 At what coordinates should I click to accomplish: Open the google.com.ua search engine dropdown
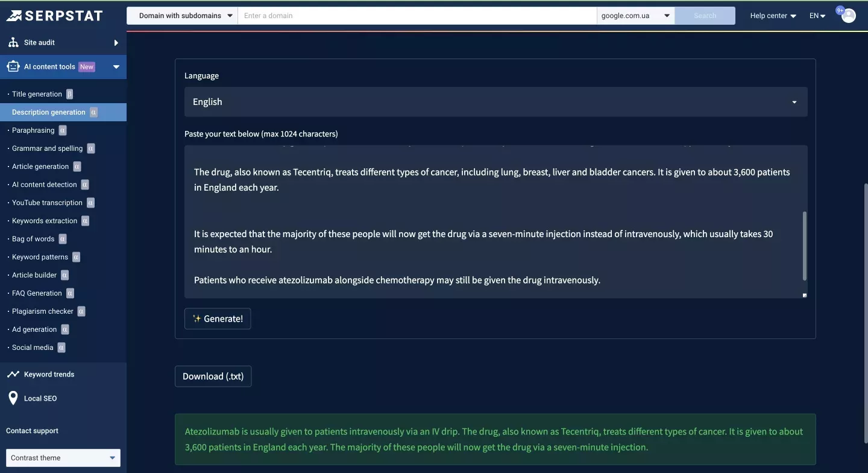(635, 16)
